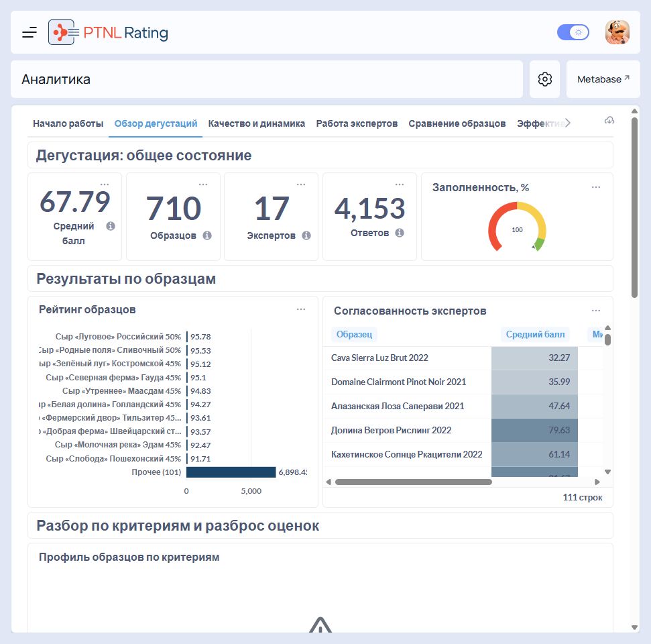
Task: Open Рейтинг образцов card options menu
Action: pos(301,309)
